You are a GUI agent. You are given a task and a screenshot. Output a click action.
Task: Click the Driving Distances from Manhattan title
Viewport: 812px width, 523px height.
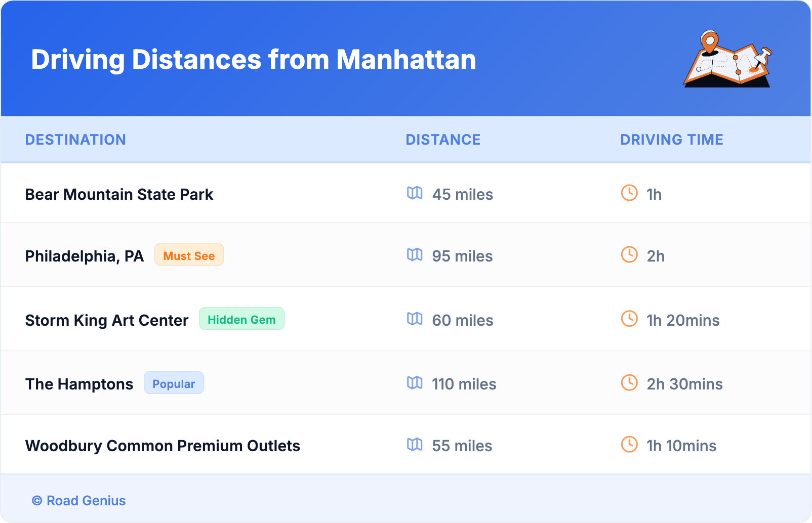point(254,60)
